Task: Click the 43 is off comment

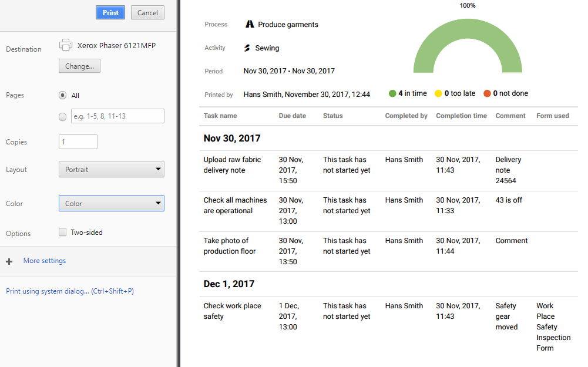Action: (x=509, y=200)
